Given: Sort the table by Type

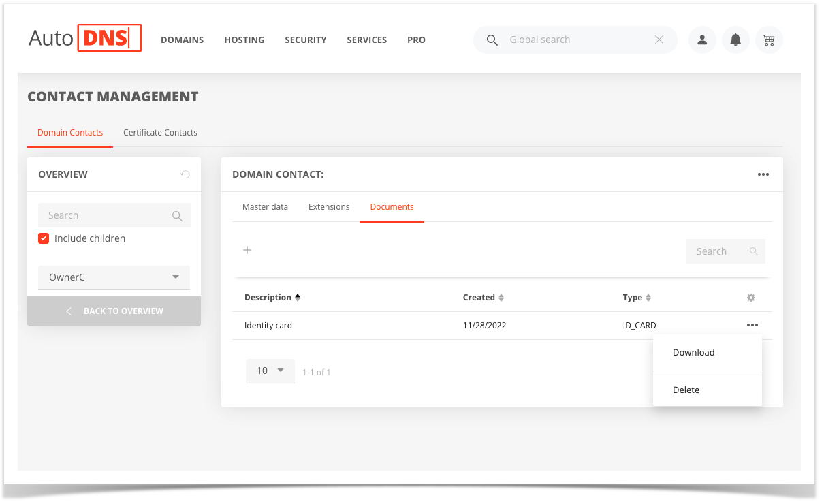Looking at the screenshot, I should 637,298.
